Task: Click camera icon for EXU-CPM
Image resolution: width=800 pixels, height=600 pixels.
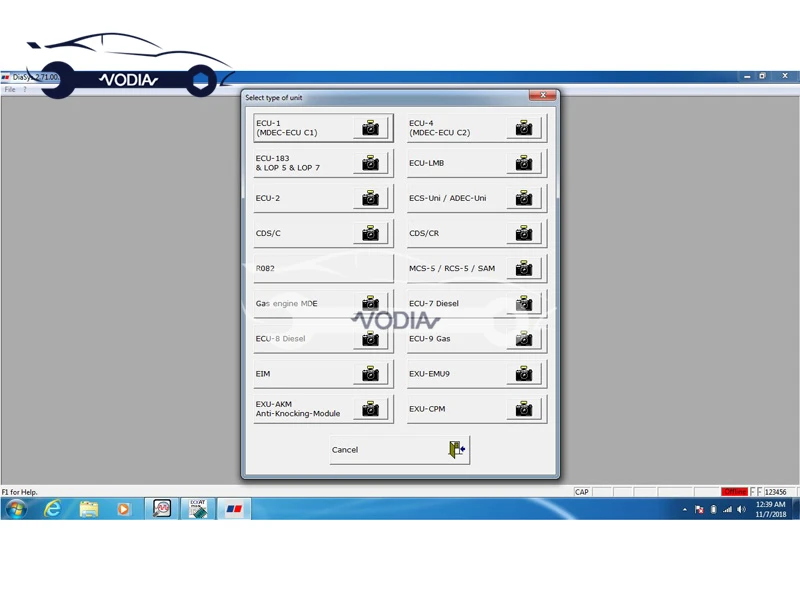Action: point(524,409)
